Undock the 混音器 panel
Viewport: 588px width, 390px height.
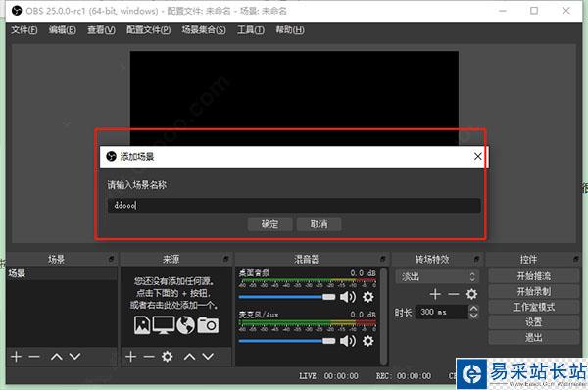(x=383, y=259)
